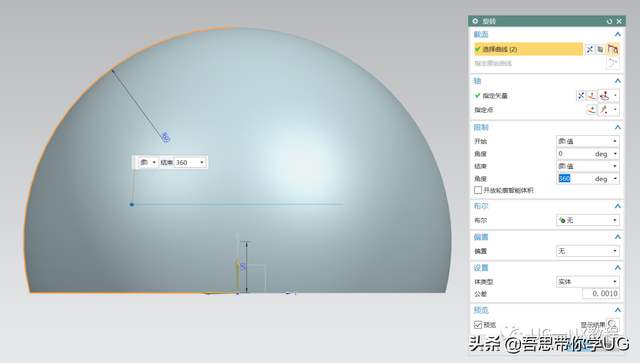
Task: Open the deg unit arrow of start angle 0
Action: tap(615, 154)
